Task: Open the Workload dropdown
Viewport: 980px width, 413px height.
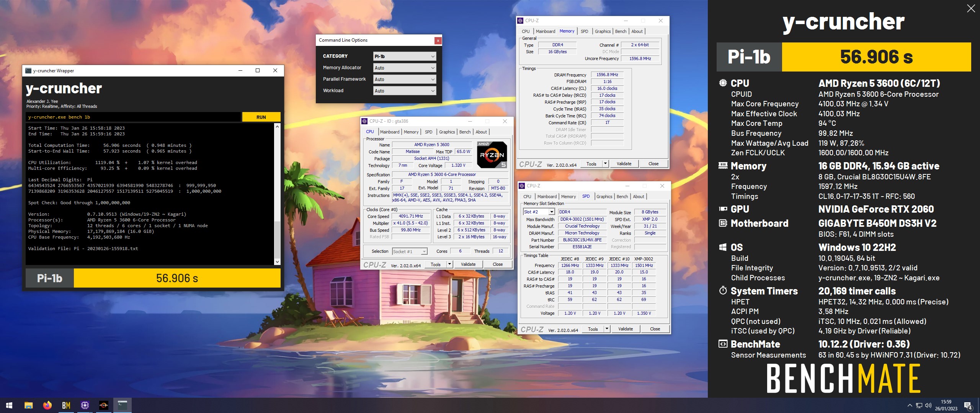Action: pos(405,91)
